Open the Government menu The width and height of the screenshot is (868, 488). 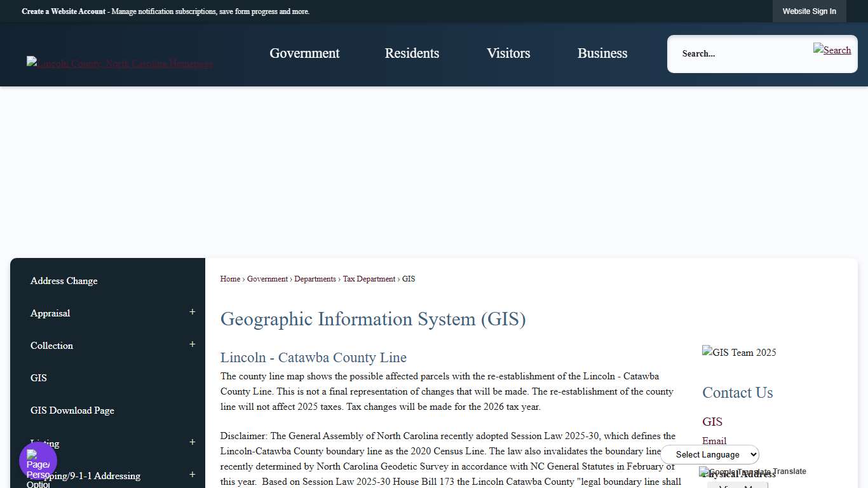click(304, 53)
